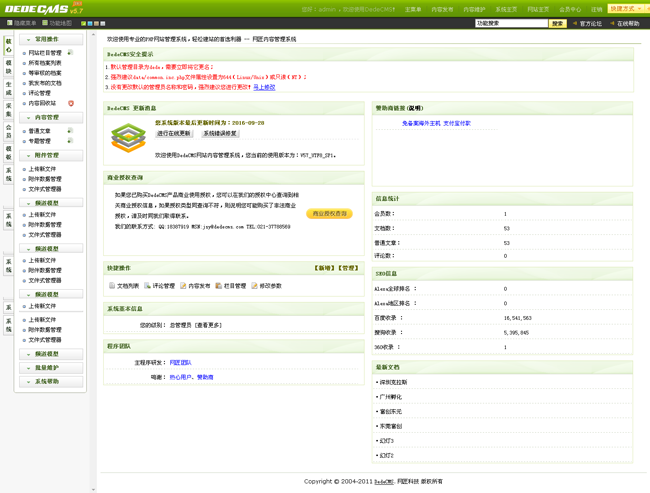
Task: Click the 内容发布 quick action icon
Action: tap(183, 286)
